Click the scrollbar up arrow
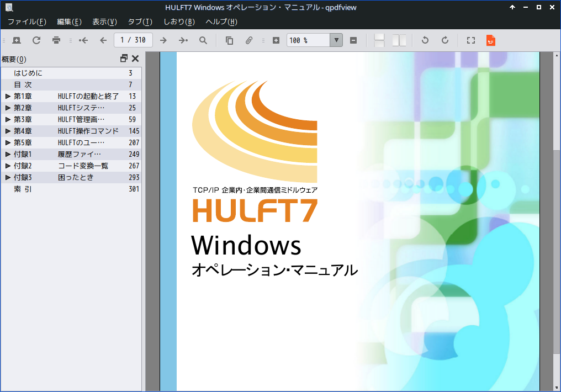Viewport: 561px width, 392px height. (x=557, y=55)
